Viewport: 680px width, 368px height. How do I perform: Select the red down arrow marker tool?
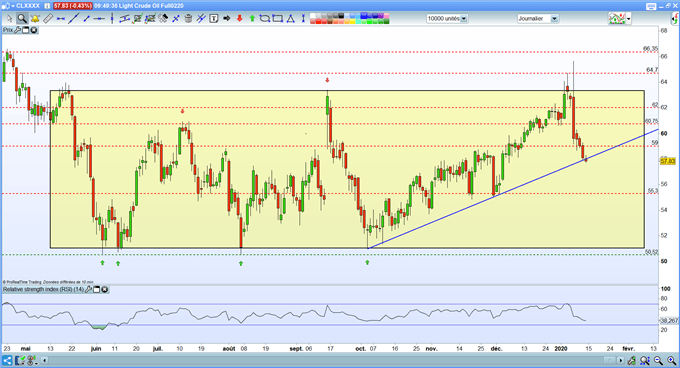239,19
